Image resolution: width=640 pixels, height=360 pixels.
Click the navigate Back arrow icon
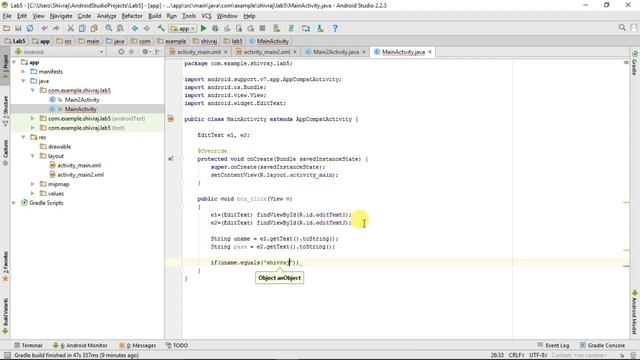point(135,28)
